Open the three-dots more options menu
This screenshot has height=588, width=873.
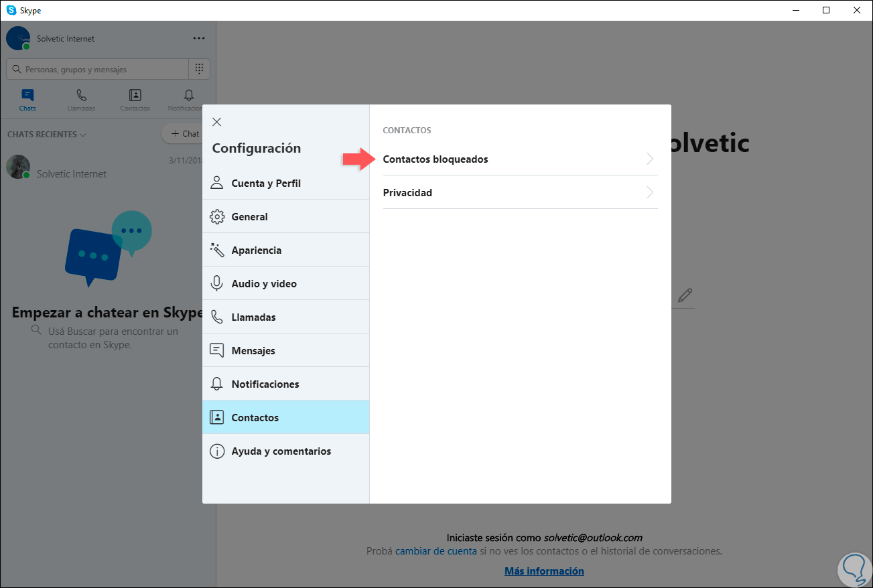click(199, 38)
